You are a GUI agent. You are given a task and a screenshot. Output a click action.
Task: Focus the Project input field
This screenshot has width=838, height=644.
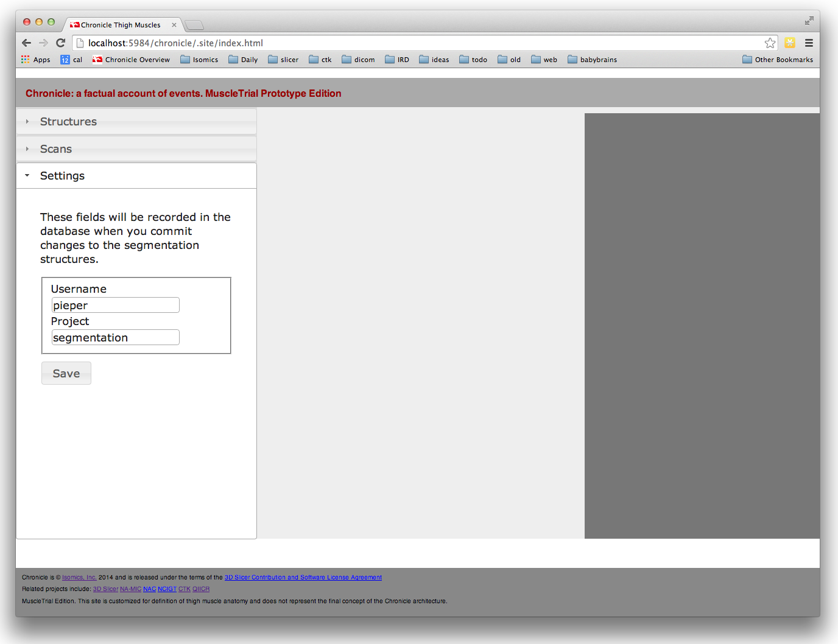coord(115,337)
